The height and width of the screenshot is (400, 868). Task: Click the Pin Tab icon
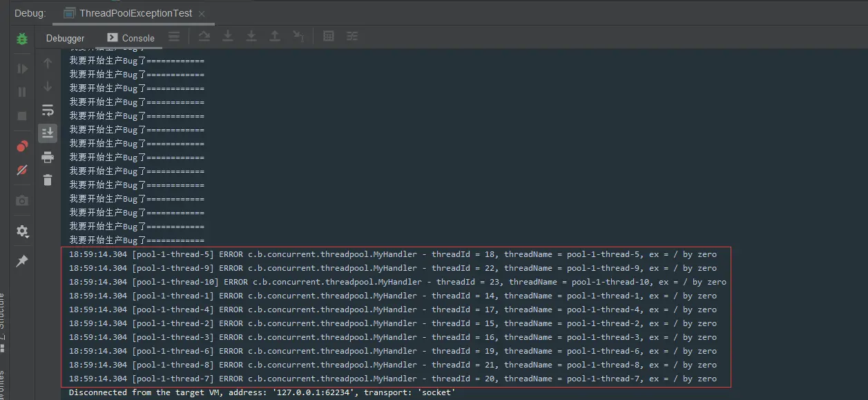[22, 261]
